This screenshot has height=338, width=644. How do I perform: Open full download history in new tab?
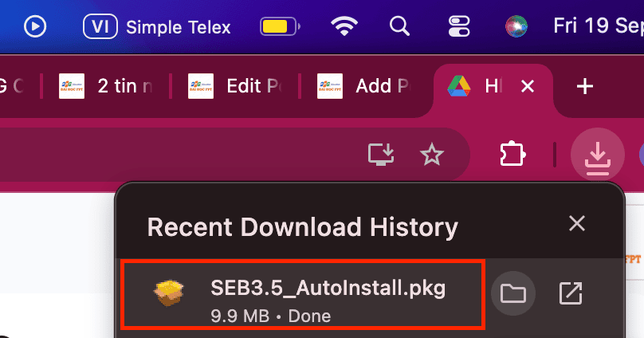(571, 293)
